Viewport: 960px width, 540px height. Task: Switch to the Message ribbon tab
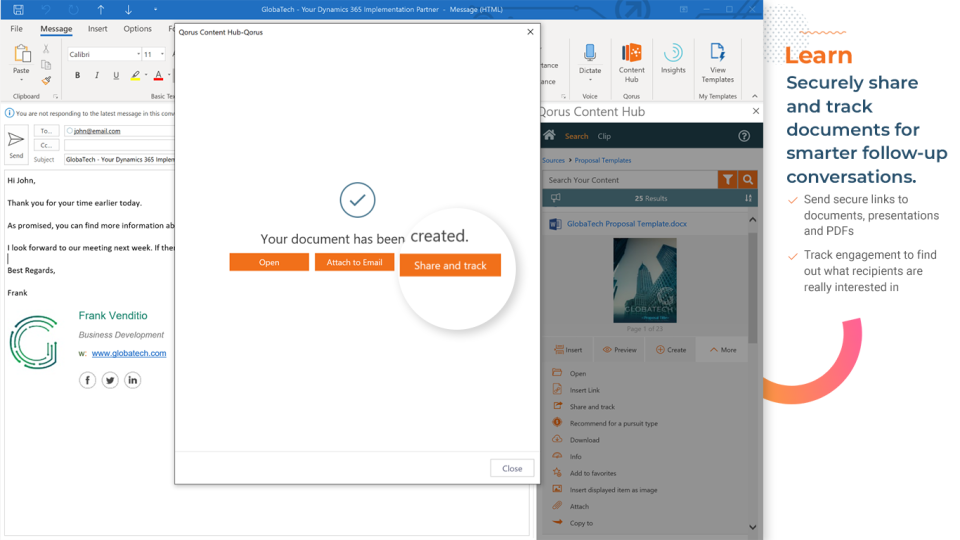[56, 29]
